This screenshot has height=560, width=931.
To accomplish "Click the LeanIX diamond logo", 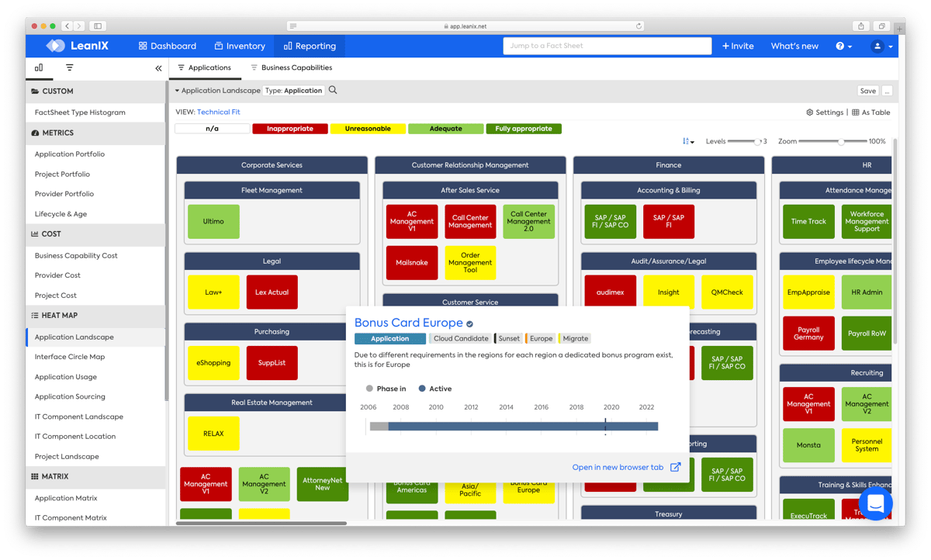I will (55, 45).
